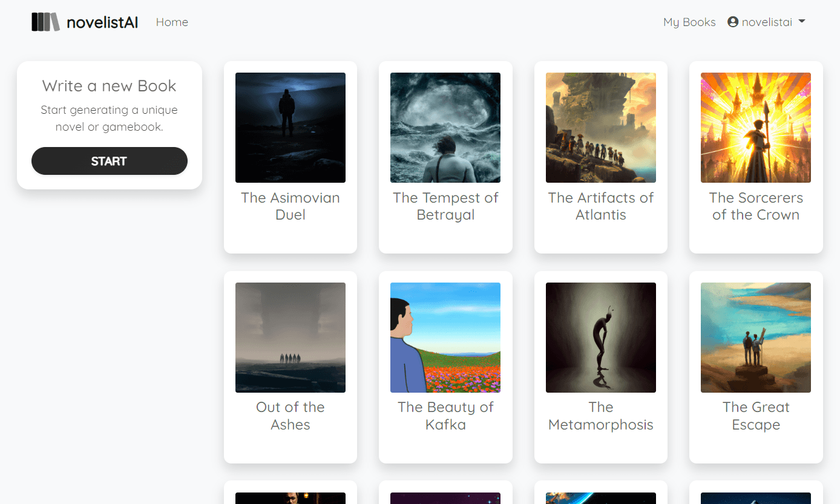This screenshot has width=840, height=504.
Task: Open The Artifacts of Atlantis cover
Action: [x=601, y=128]
